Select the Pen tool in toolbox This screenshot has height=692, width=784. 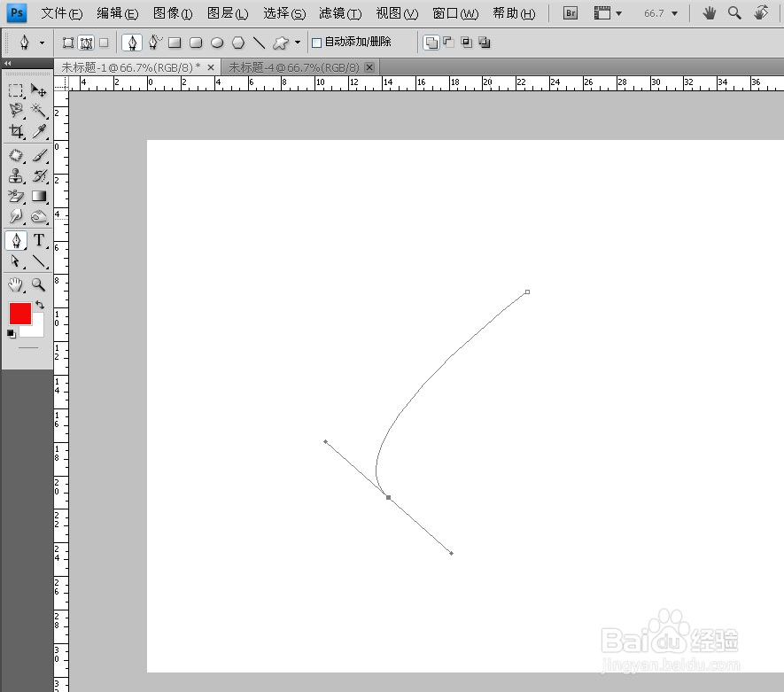coord(16,240)
